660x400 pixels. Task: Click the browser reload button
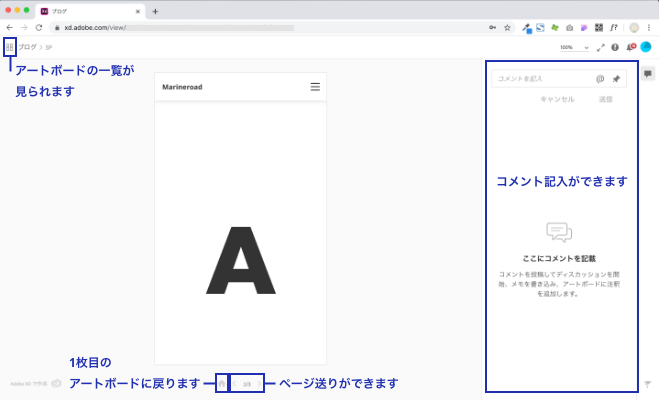(39, 28)
